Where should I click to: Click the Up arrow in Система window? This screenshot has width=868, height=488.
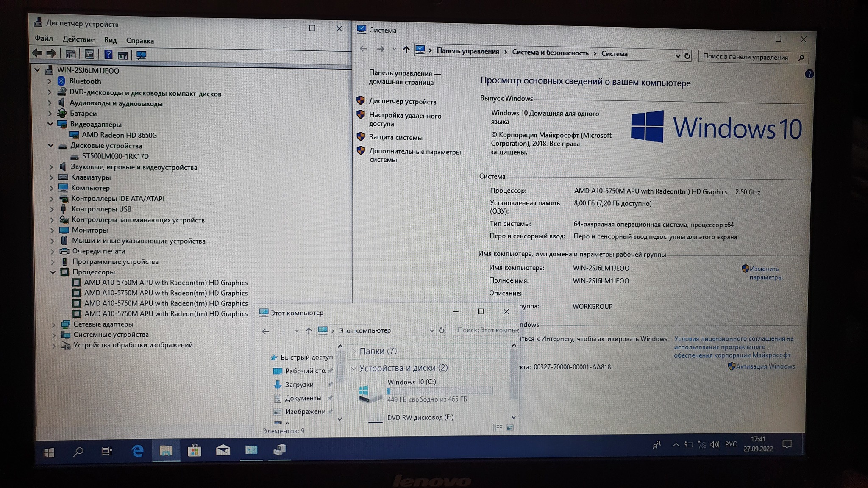(x=406, y=50)
